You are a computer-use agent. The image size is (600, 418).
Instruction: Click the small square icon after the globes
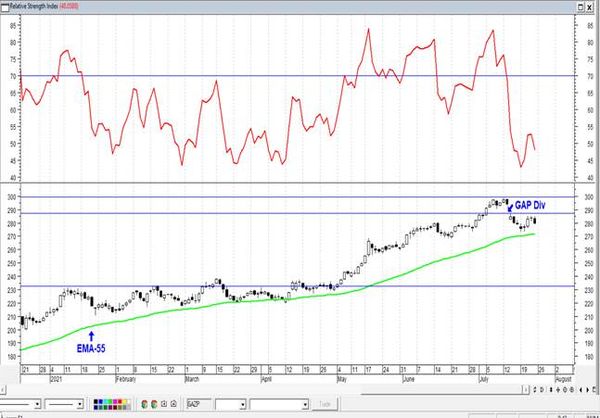(x=164, y=404)
